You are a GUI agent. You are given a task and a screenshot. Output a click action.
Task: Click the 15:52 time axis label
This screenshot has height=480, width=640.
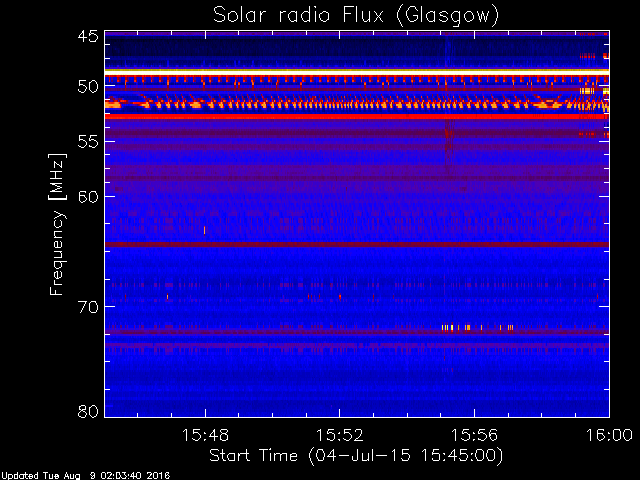click(340, 435)
